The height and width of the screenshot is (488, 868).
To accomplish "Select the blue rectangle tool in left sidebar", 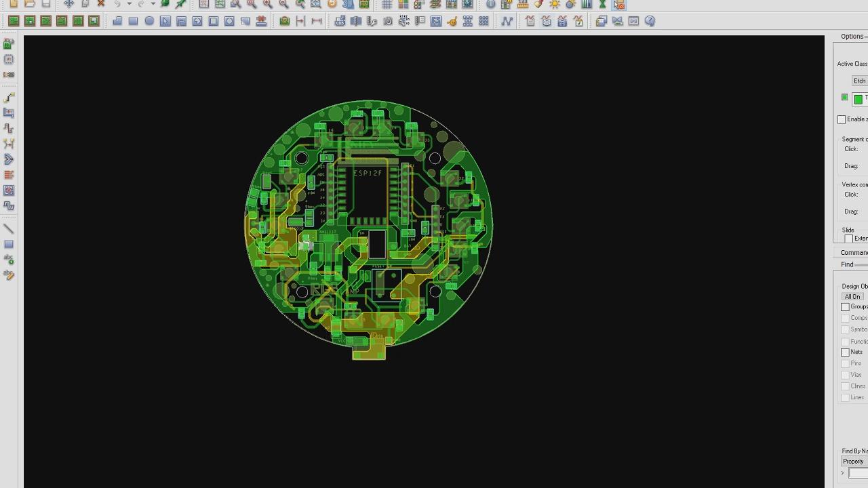I will tap(9, 244).
